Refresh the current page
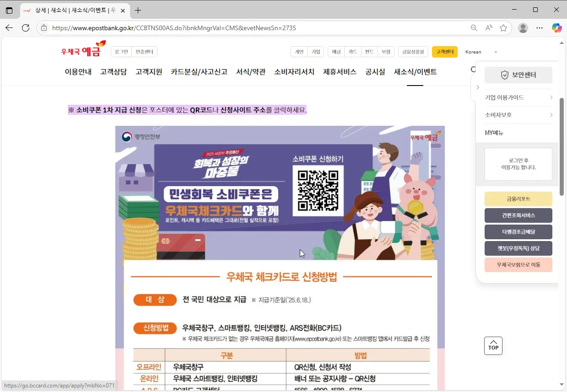This screenshot has height=392, width=567. click(x=26, y=28)
